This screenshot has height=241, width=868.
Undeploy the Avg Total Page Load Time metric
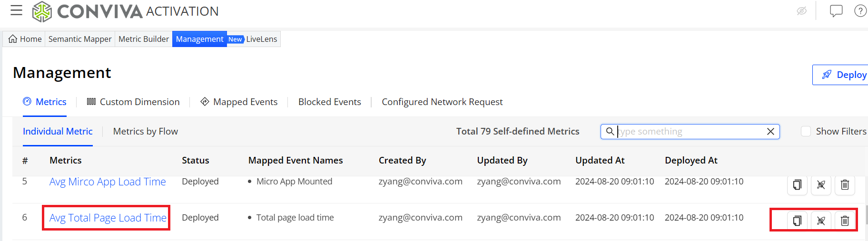pos(821,221)
